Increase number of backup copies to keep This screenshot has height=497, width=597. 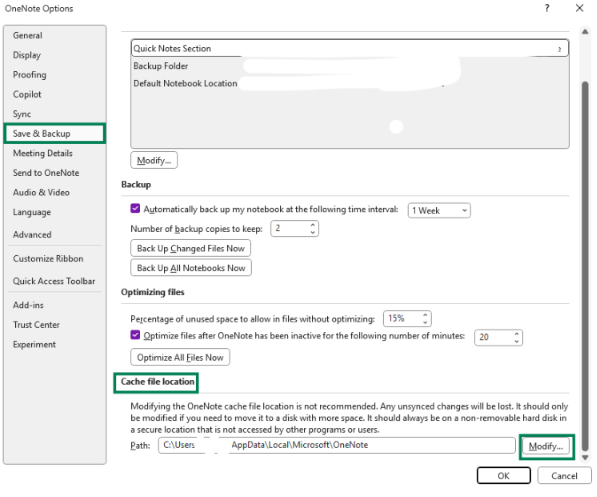pyautogui.click(x=313, y=225)
